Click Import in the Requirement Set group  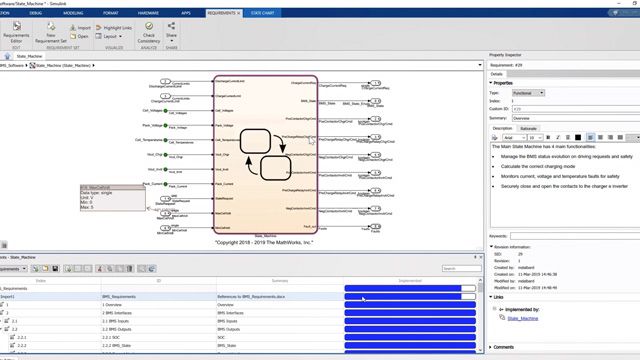80,28
